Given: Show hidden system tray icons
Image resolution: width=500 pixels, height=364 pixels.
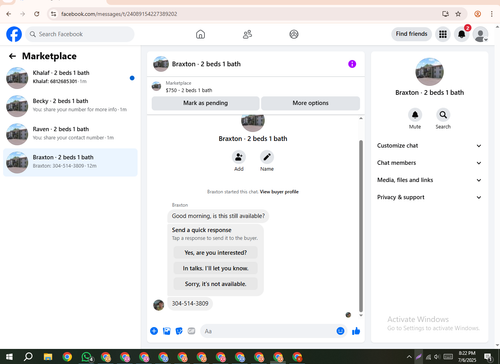Looking at the screenshot, I should click(x=409, y=357).
